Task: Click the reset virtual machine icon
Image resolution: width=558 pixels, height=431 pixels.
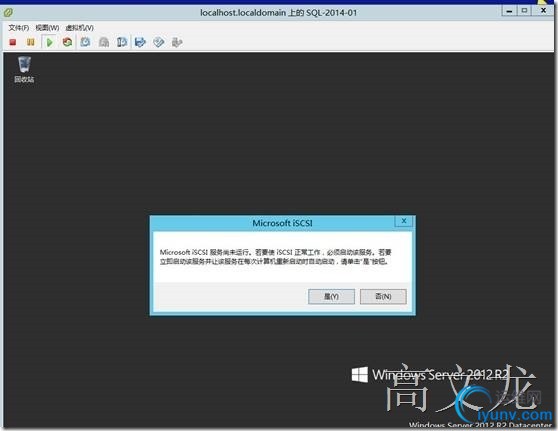Action: pos(67,42)
